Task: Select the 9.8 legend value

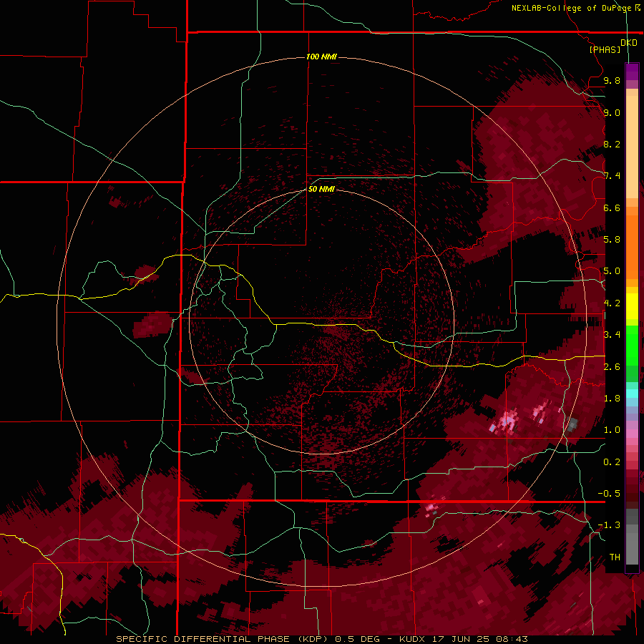Action: pyautogui.click(x=612, y=80)
